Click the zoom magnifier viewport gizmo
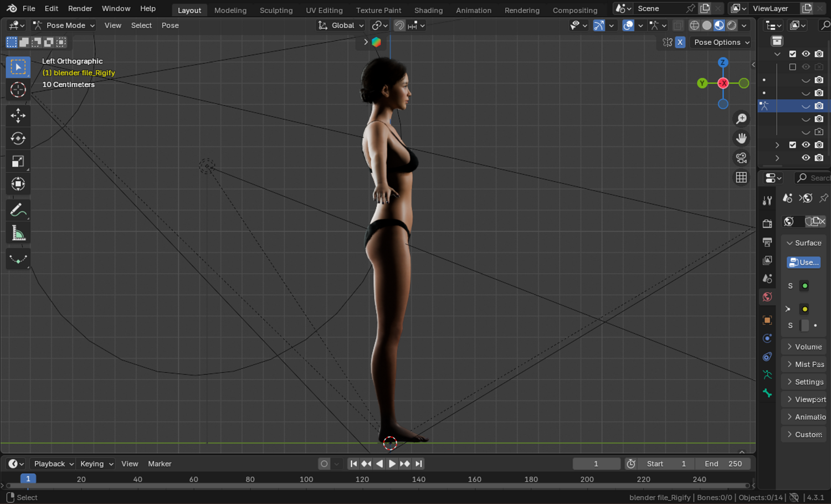 [741, 119]
